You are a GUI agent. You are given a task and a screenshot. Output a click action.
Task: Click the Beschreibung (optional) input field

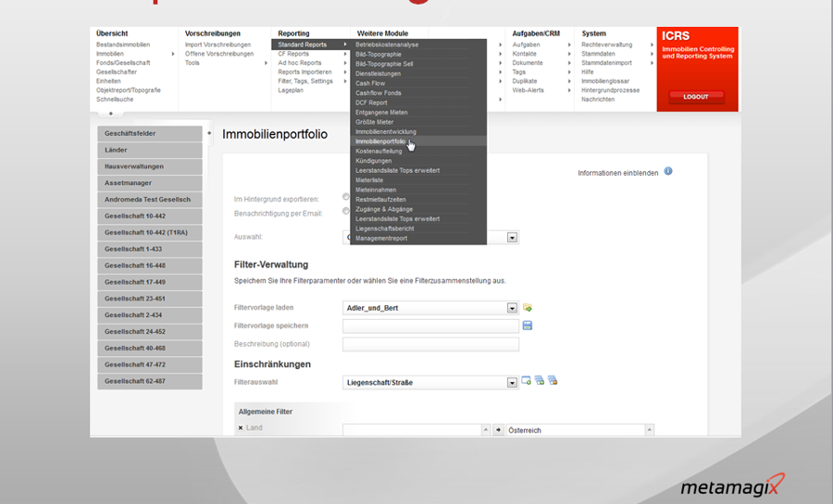click(430, 344)
